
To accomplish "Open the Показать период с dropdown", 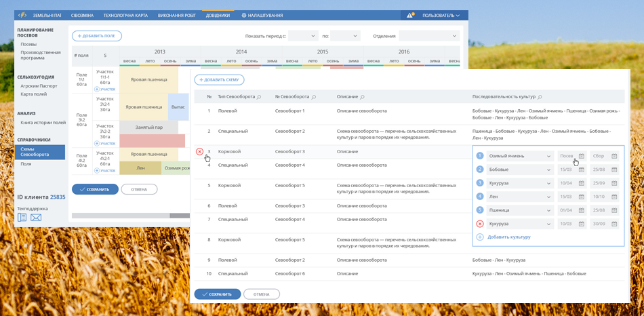I will point(304,36).
